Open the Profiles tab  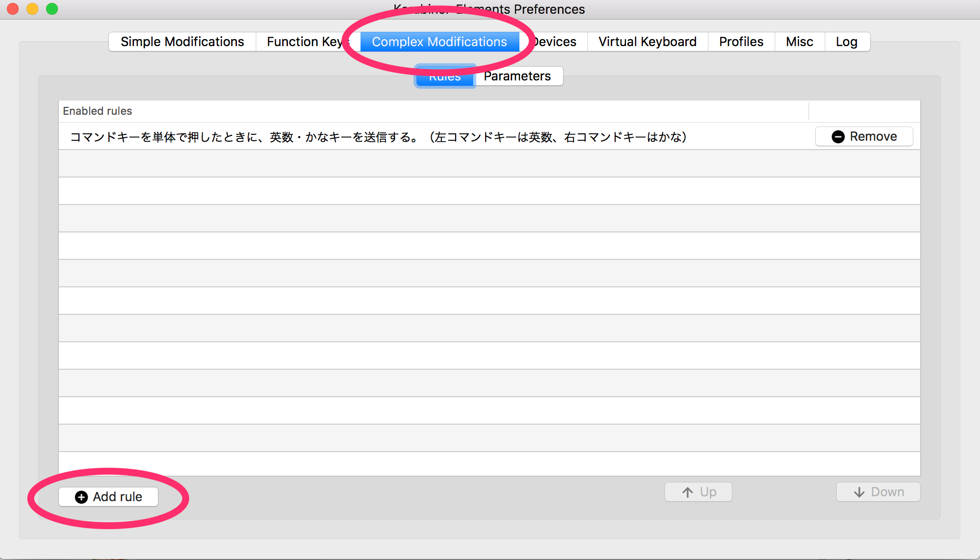pyautogui.click(x=741, y=42)
